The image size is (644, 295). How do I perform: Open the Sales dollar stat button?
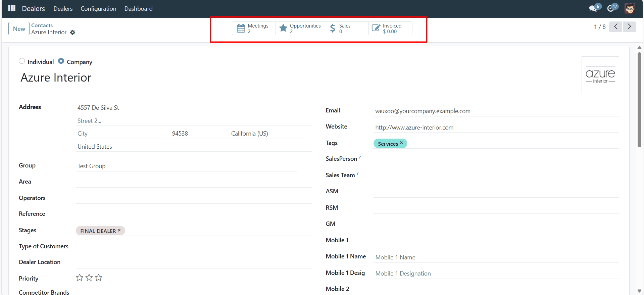click(347, 28)
